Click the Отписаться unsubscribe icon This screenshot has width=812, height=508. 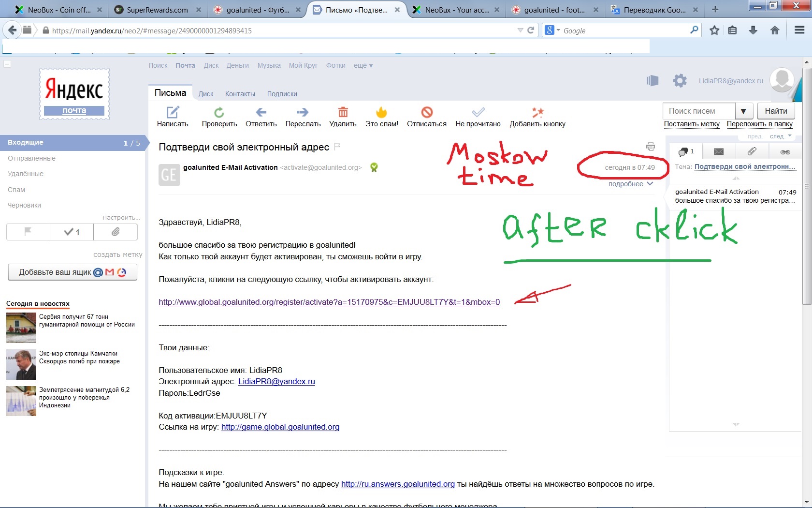pos(427,112)
